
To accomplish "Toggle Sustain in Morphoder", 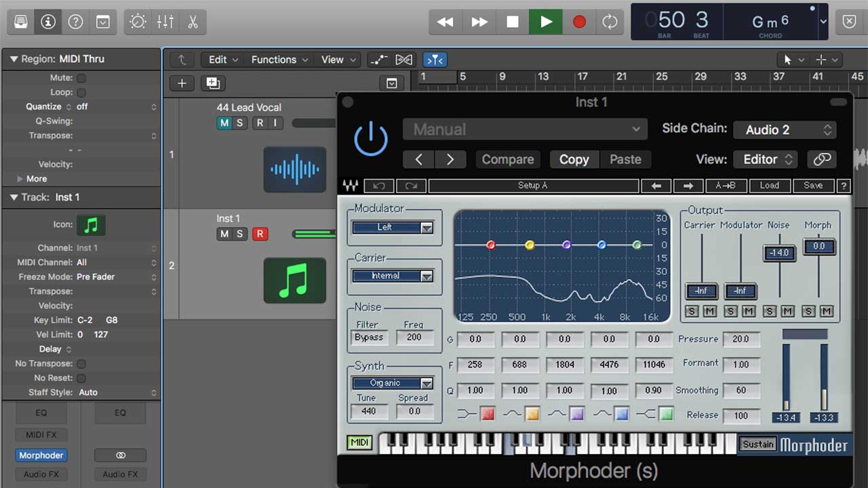I will coord(757,444).
